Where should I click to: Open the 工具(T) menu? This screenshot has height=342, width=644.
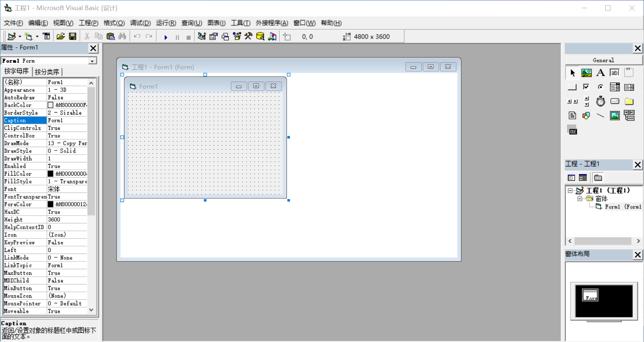(241, 23)
